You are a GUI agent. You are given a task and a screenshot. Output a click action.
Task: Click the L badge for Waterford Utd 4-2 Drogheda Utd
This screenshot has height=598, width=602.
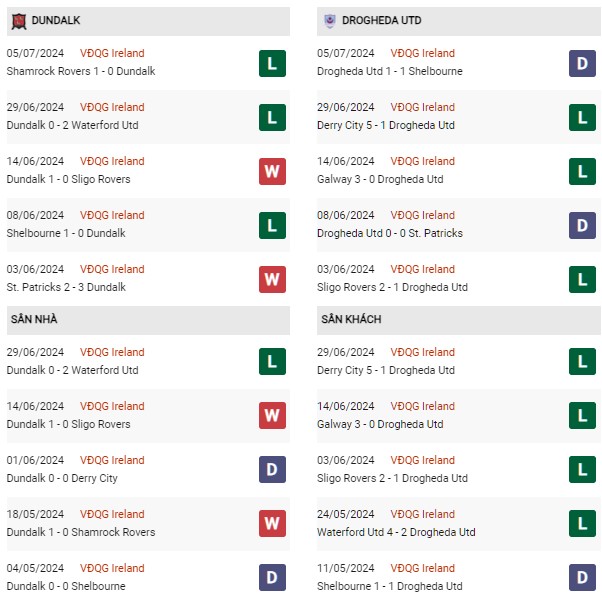point(583,524)
